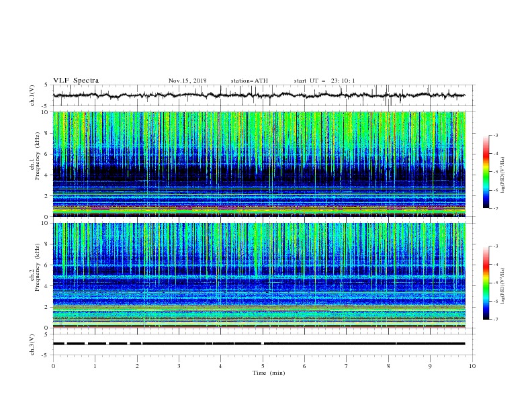Screen dimensions: 532x411
Task: Click the ch.1 spectrogram color scale bar
Action: tap(486, 172)
